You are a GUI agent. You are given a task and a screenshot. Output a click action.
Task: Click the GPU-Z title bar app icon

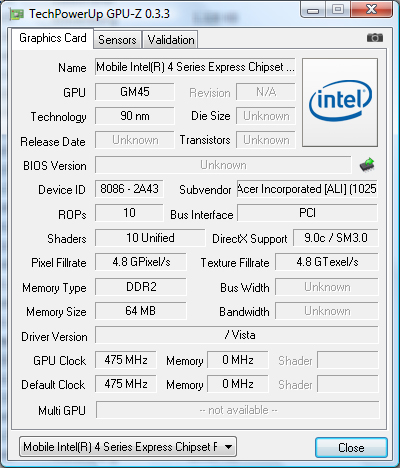(x=17, y=14)
